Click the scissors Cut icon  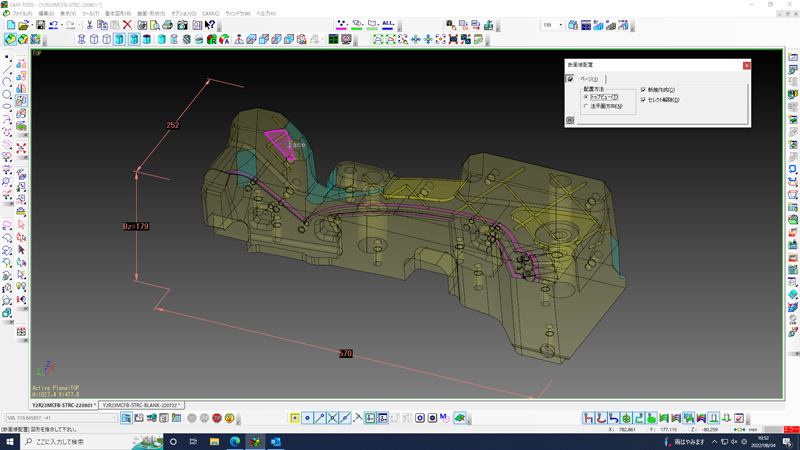pos(89,25)
